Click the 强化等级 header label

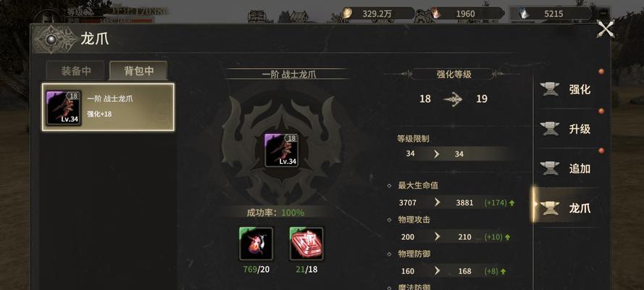pyautogui.click(x=453, y=75)
